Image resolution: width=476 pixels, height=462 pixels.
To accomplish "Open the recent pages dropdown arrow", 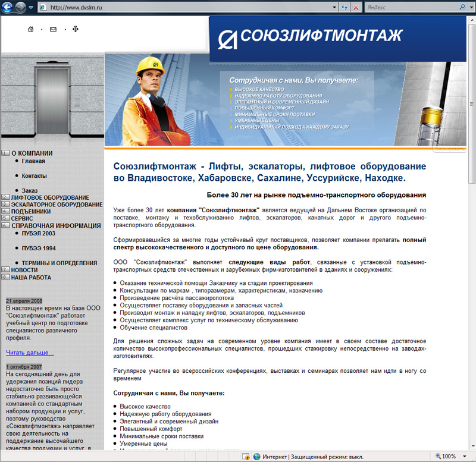I will tap(31, 7).
